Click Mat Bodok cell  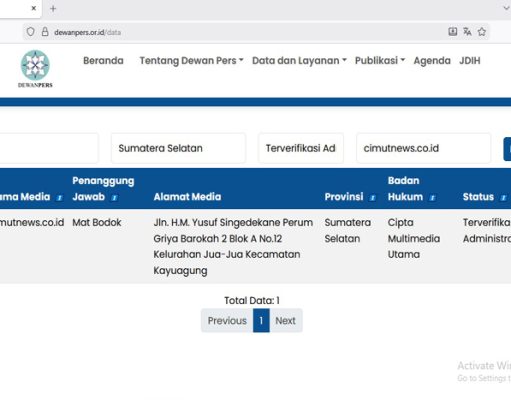pyautogui.click(x=97, y=222)
